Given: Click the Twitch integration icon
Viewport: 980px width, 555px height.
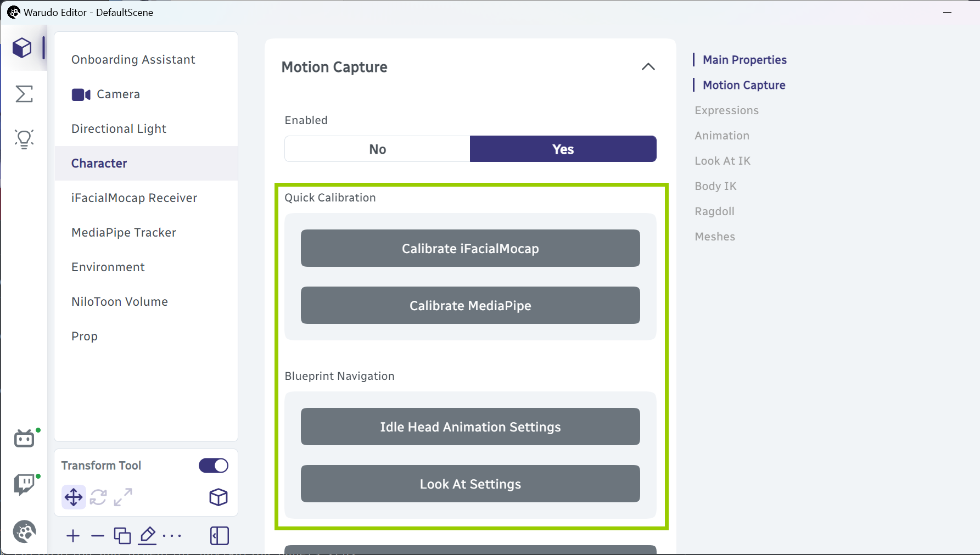Looking at the screenshot, I should (x=24, y=485).
